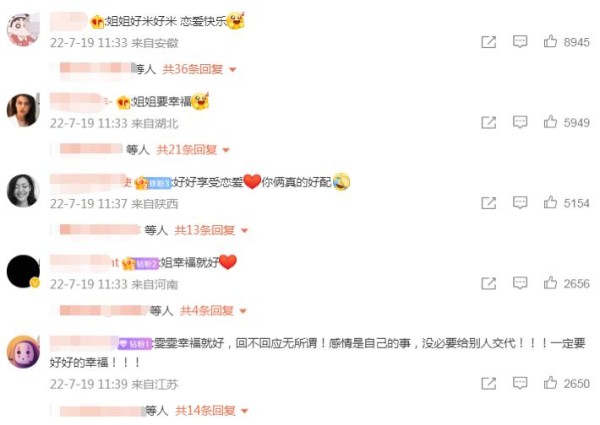Expand the 共4条回复 replies
The height and width of the screenshot is (425, 600).
coord(214,311)
